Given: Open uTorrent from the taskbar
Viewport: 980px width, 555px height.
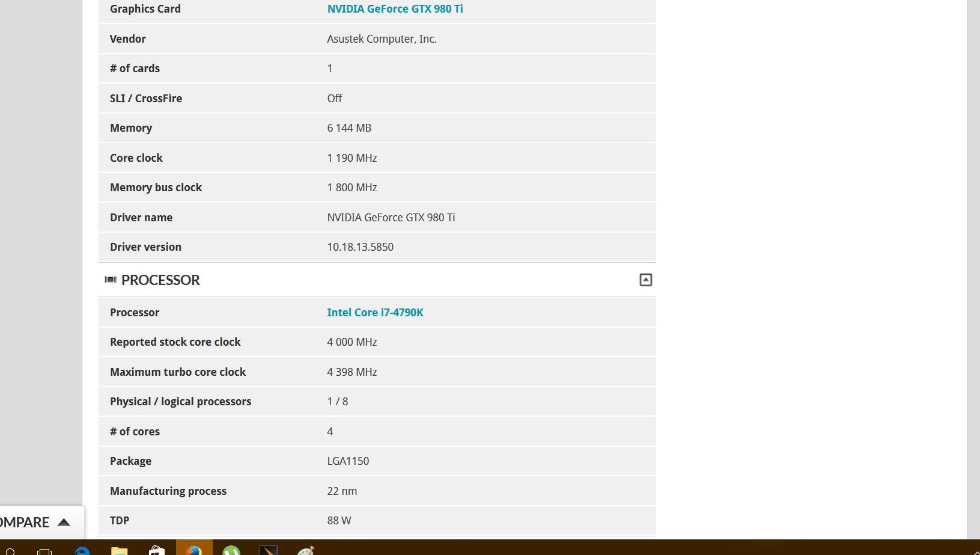Looking at the screenshot, I should [x=231, y=550].
